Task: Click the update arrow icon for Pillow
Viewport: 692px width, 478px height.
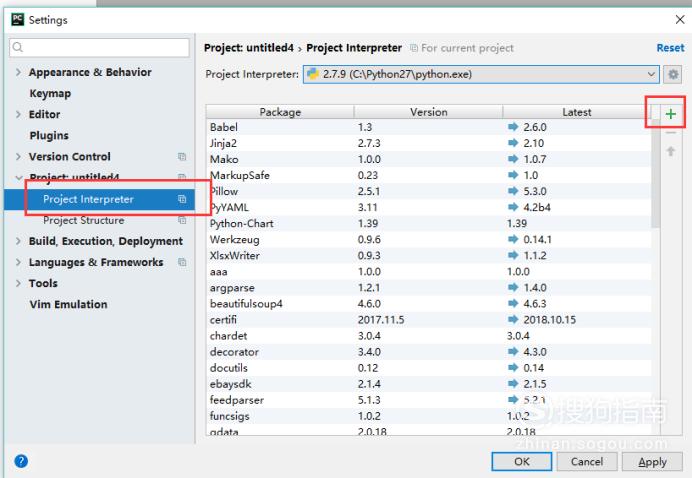Action: (513, 191)
